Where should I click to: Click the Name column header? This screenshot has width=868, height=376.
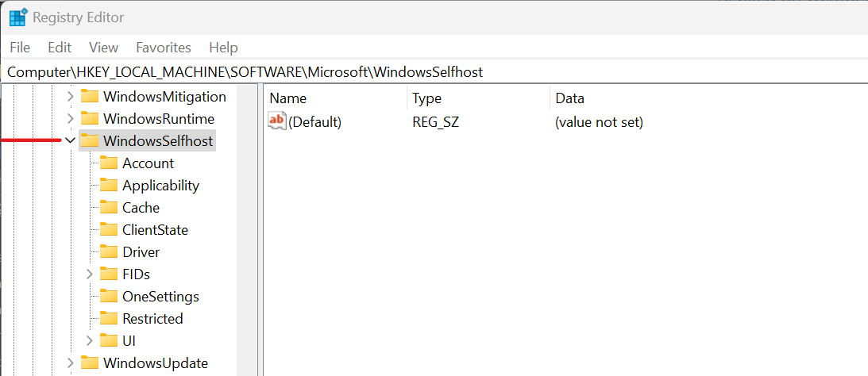(336, 98)
